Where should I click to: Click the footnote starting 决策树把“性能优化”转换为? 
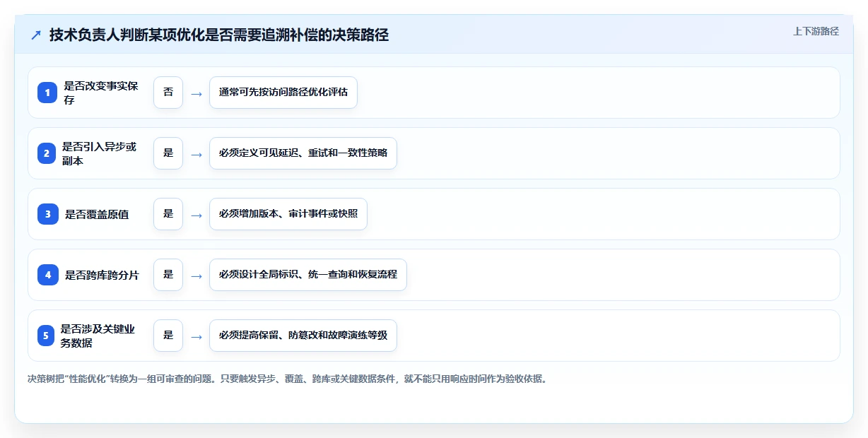click(x=287, y=378)
